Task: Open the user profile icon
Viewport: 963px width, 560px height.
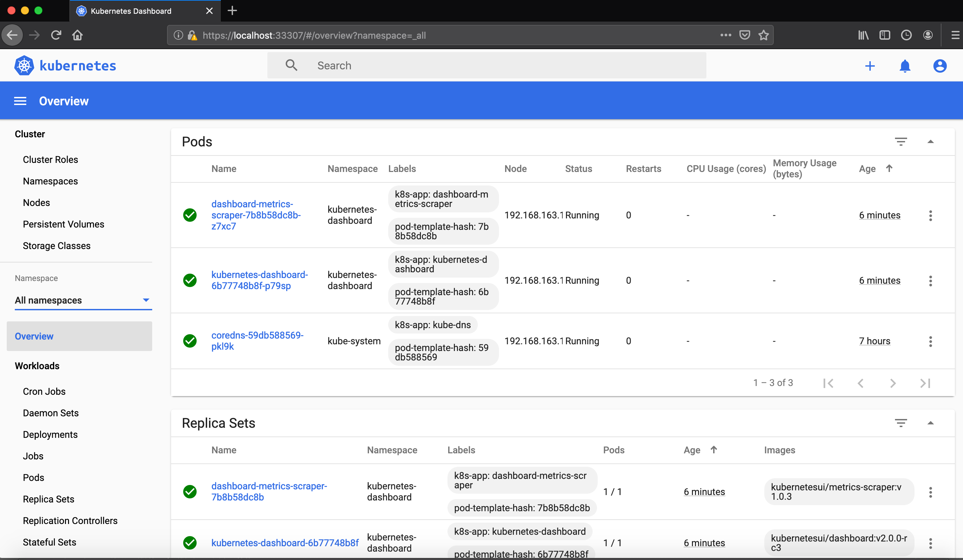Action: 940,66
